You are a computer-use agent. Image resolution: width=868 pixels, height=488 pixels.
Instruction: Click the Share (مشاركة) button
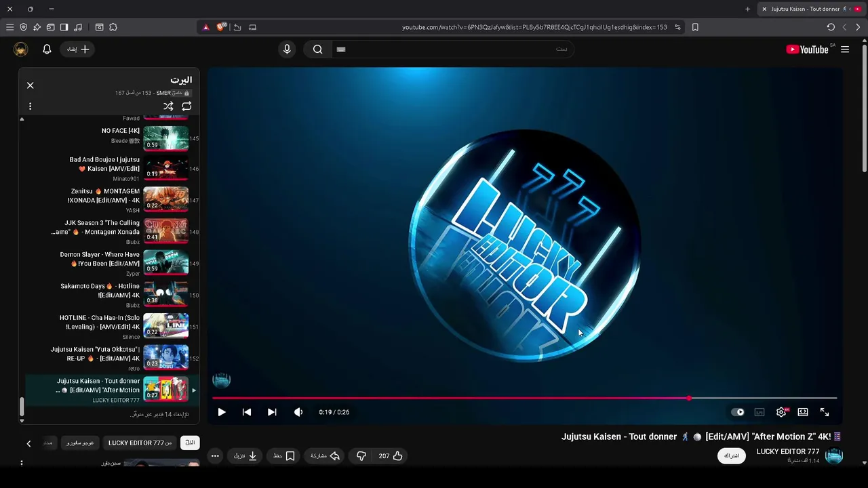click(x=325, y=456)
